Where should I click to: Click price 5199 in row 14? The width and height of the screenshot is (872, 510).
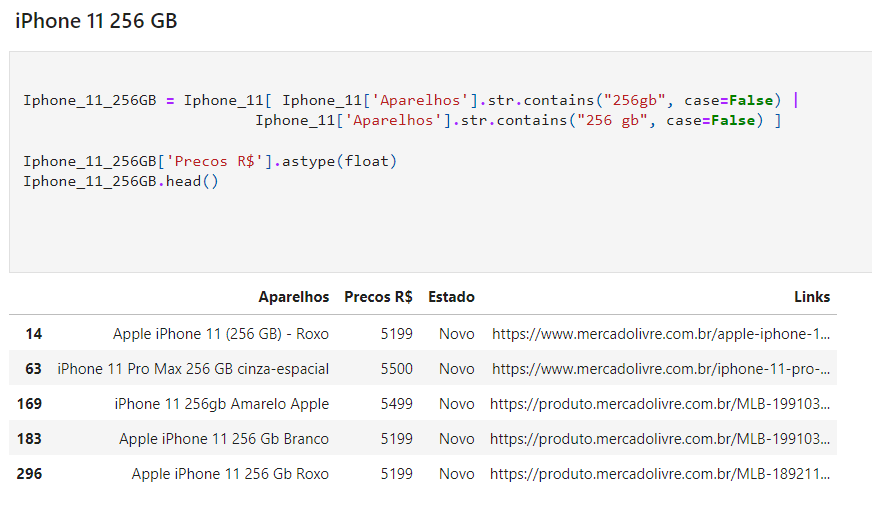[x=397, y=334]
